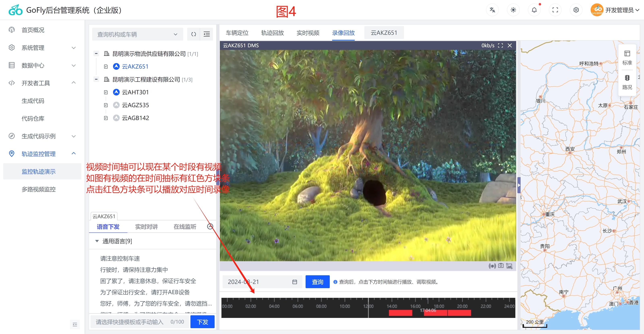This screenshot has height=334, width=644.
Task: Select the 语音下发 tab
Action: coord(108,227)
